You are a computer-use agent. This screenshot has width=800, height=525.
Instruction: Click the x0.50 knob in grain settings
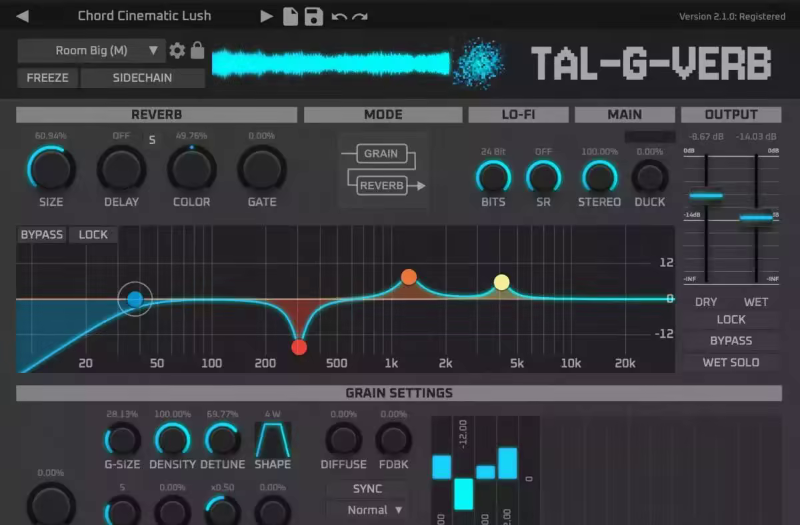223,510
